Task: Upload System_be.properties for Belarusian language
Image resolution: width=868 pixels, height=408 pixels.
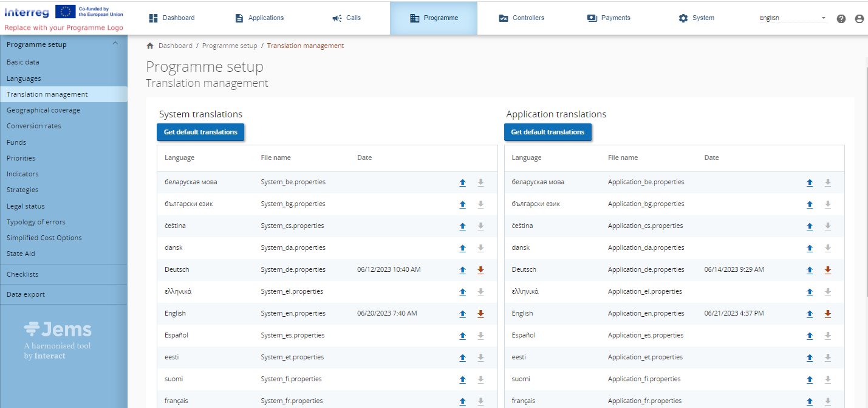Action: click(x=462, y=182)
